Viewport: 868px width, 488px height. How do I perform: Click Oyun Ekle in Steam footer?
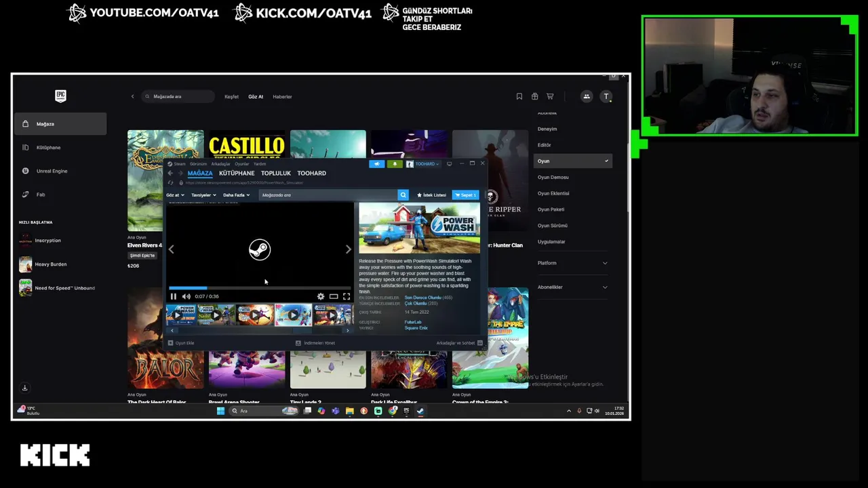pos(181,343)
